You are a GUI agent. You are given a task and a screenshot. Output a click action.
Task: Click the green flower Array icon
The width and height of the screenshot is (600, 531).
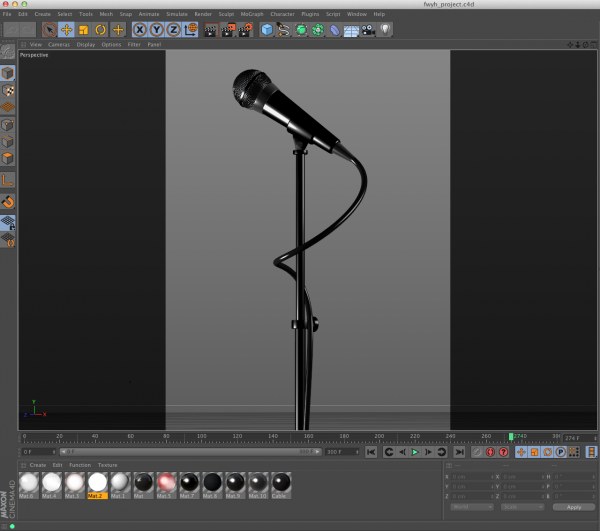click(x=318, y=30)
